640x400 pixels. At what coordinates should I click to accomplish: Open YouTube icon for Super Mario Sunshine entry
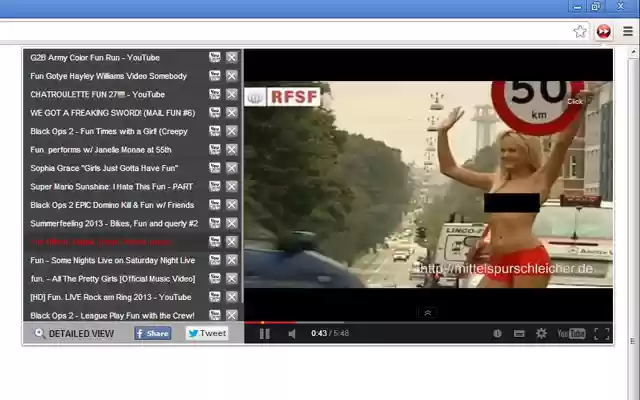tap(215, 186)
